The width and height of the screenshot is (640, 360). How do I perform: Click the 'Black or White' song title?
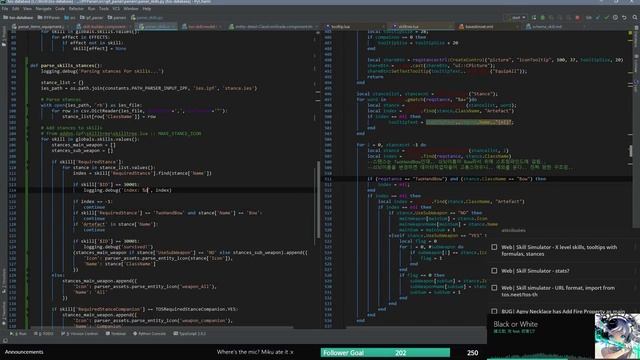point(516,324)
